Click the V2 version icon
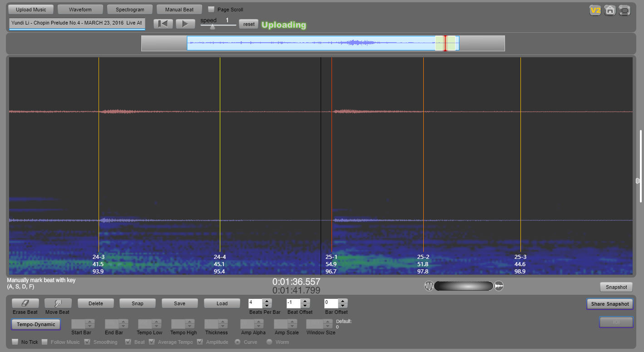 tap(595, 10)
